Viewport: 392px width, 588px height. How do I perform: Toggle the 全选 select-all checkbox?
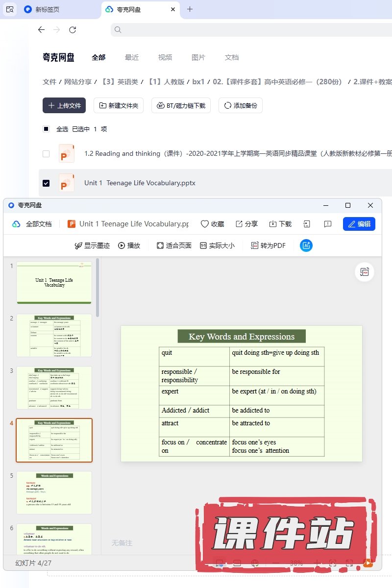click(x=46, y=129)
